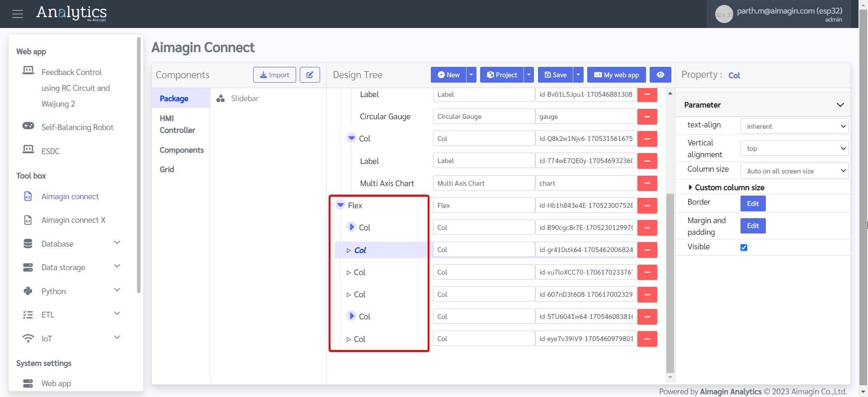Click the Circular Gauge name field
The height and width of the screenshot is (397, 868).
point(484,117)
